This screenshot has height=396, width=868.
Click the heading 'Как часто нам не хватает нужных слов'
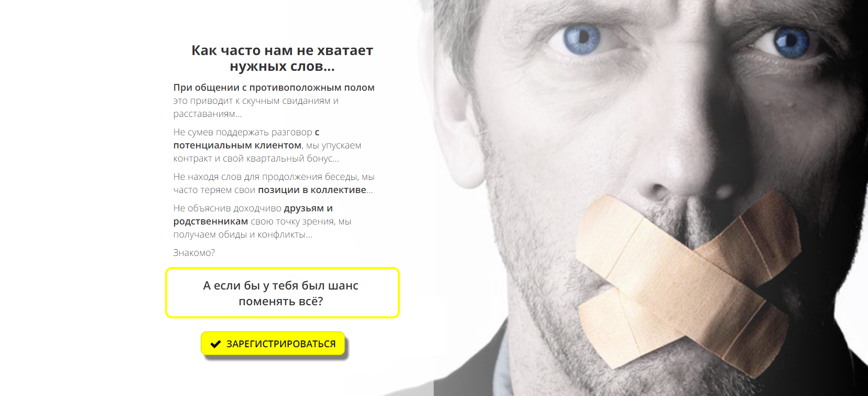pyautogui.click(x=282, y=58)
